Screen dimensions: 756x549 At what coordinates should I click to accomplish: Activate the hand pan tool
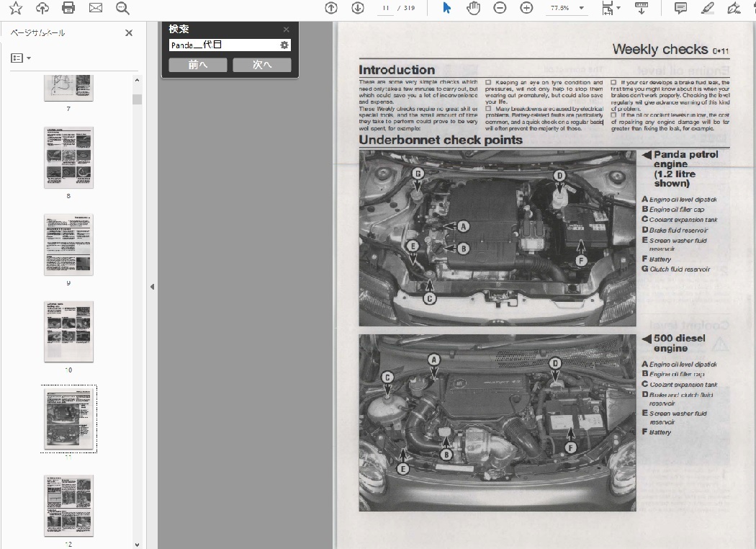click(x=474, y=8)
